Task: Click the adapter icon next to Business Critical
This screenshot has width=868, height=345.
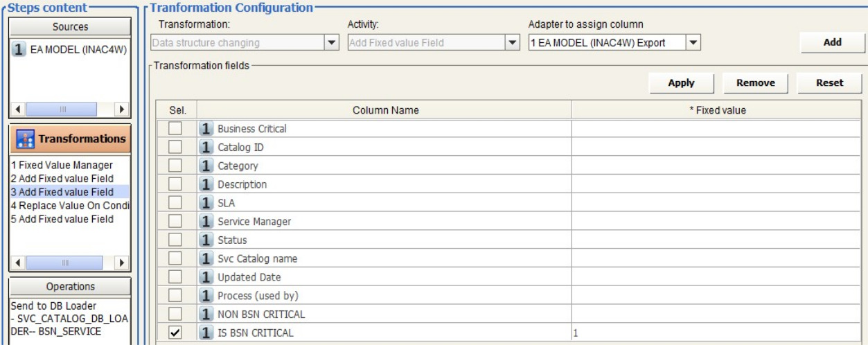Action: pyautogui.click(x=206, y=129)
